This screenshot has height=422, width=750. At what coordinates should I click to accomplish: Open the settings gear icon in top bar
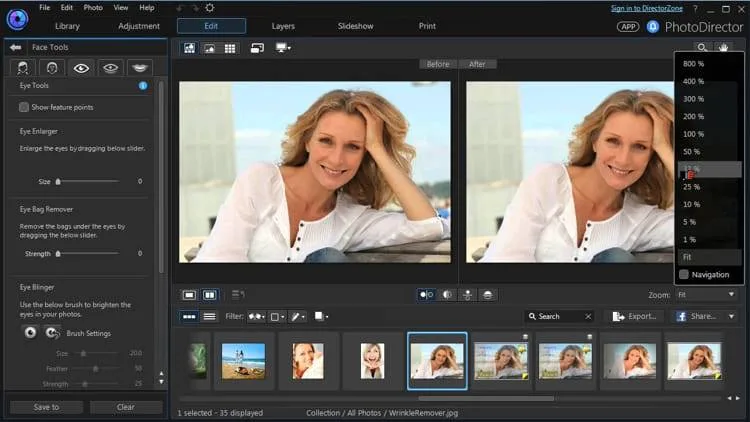pyautogui.click(x=208, y=8)
